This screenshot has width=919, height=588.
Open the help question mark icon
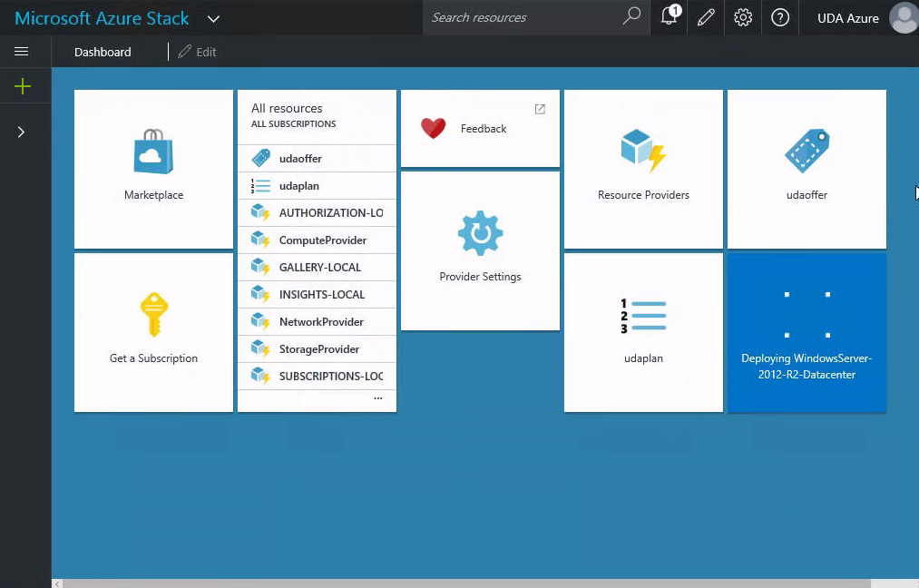(x=779, y=17)
